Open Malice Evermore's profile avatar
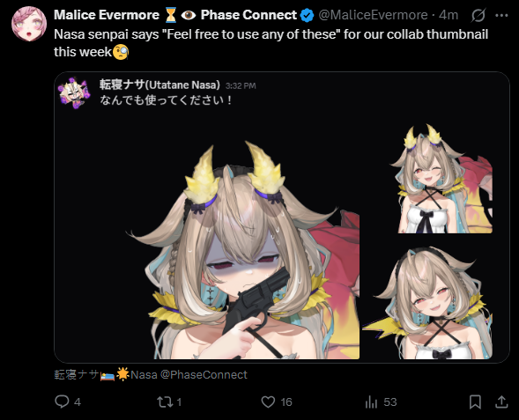 (29, 24)
